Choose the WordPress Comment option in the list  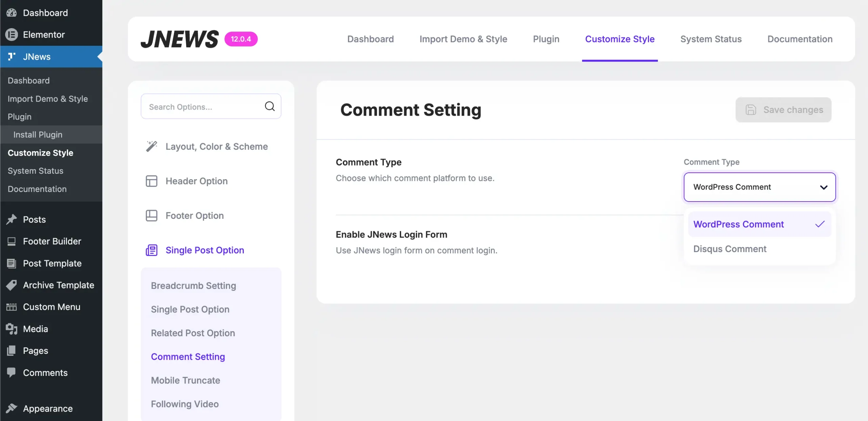(738, 224)
